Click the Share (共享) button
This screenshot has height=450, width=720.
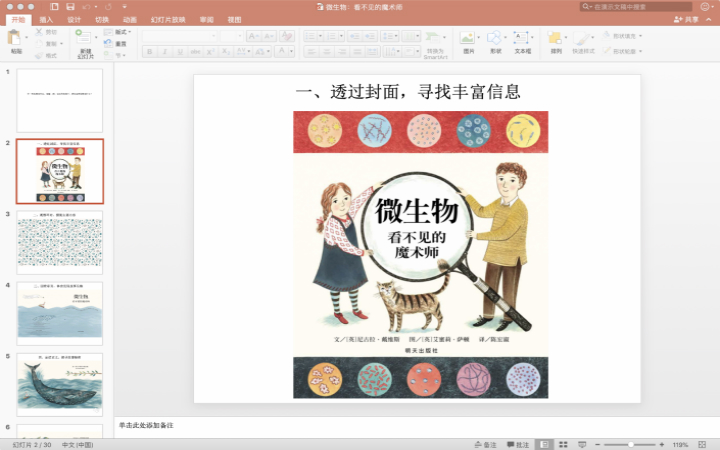coord(686,19)
